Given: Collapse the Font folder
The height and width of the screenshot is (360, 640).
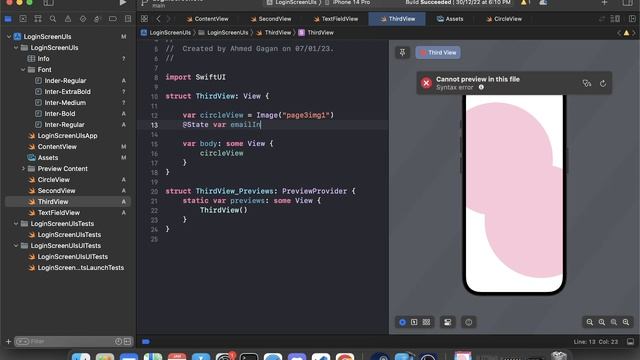Looking at the screenshot, I should pos(23,69).
